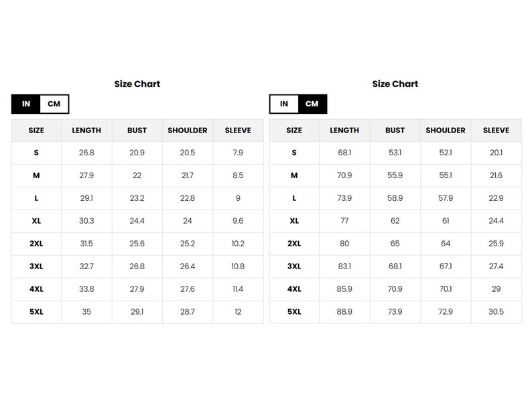Click the right Size Chart heading
The height and width of the screenshot is (399, 532).
pos(395,84)
